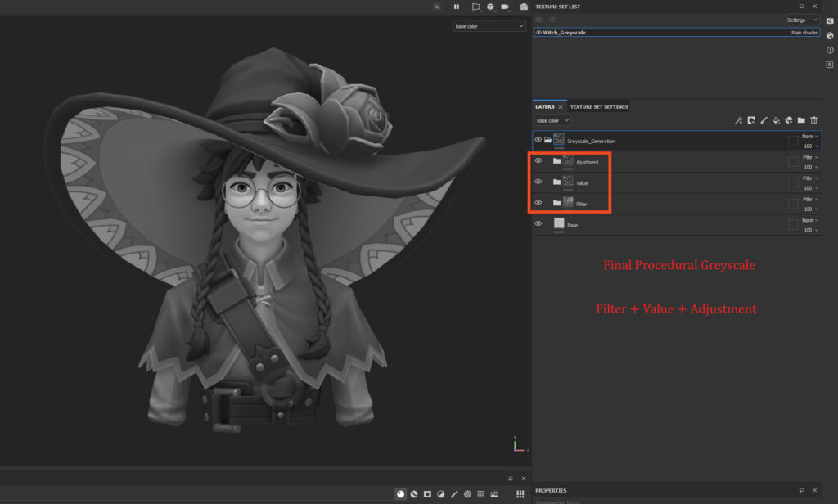Toggle visibility of the Value folder
The image size is (838, 504).
click(x=538, y=182)
